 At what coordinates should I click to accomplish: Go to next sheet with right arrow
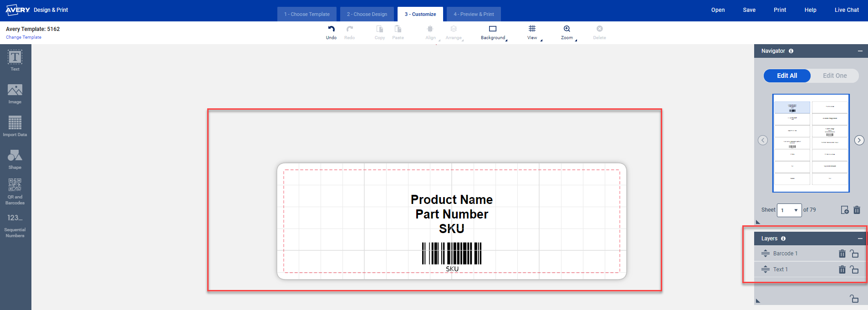[x=859, y=140]
